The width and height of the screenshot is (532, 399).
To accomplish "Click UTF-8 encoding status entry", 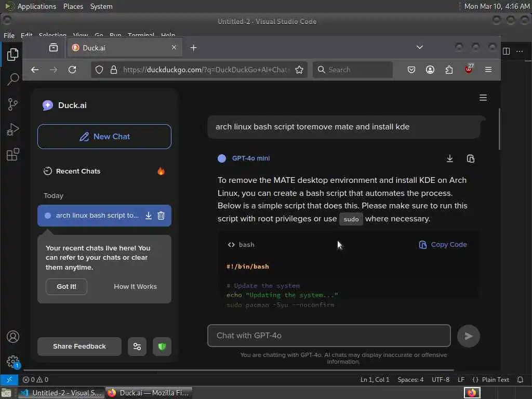I will pyautogui.click(x=441, y=380).
